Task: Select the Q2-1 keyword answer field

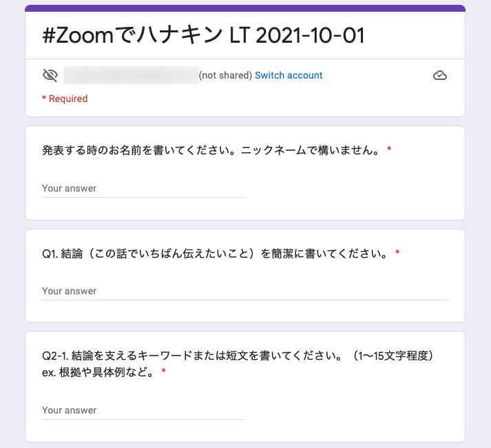Action: 143,410
